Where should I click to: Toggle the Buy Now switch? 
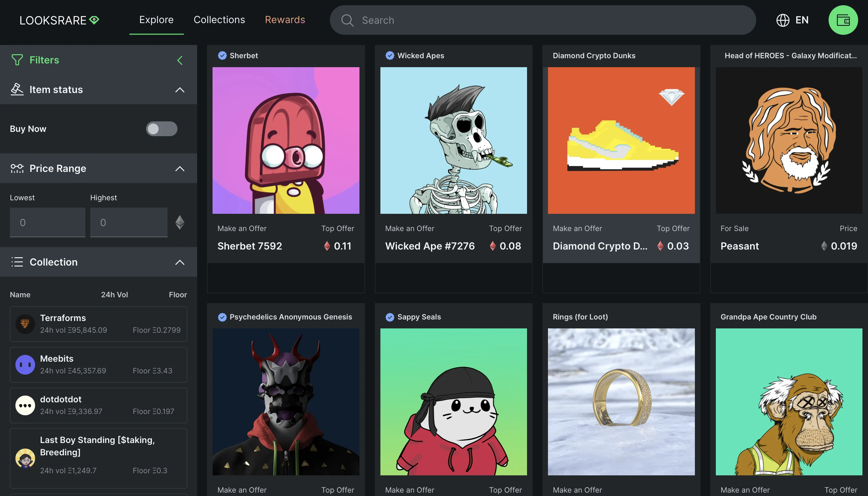[162, 129]
